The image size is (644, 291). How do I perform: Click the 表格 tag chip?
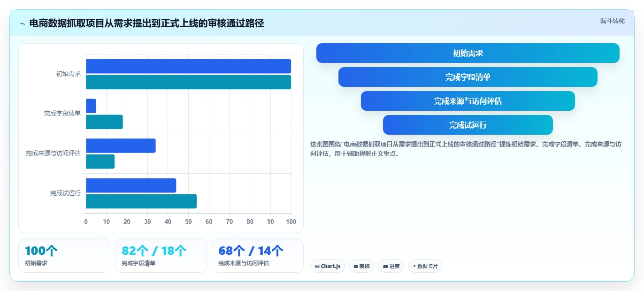[x=361, y=266]
